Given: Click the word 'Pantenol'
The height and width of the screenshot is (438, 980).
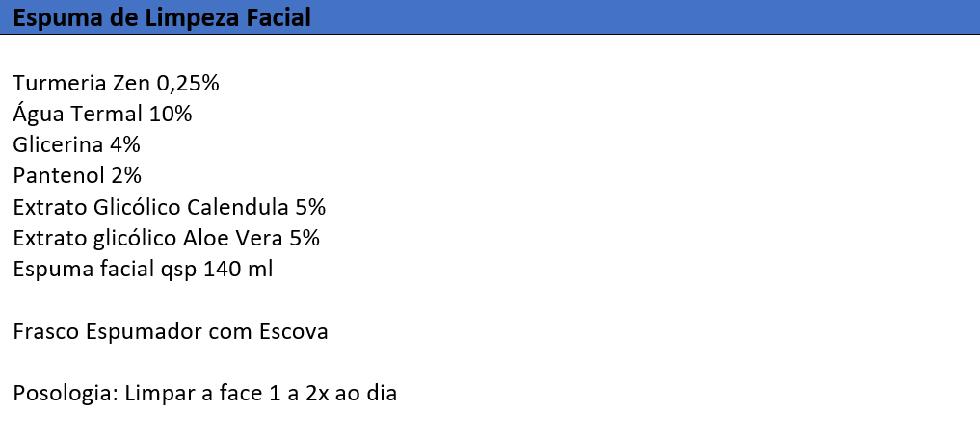Looking at the screenshot, I should click(x=59, y=176).
